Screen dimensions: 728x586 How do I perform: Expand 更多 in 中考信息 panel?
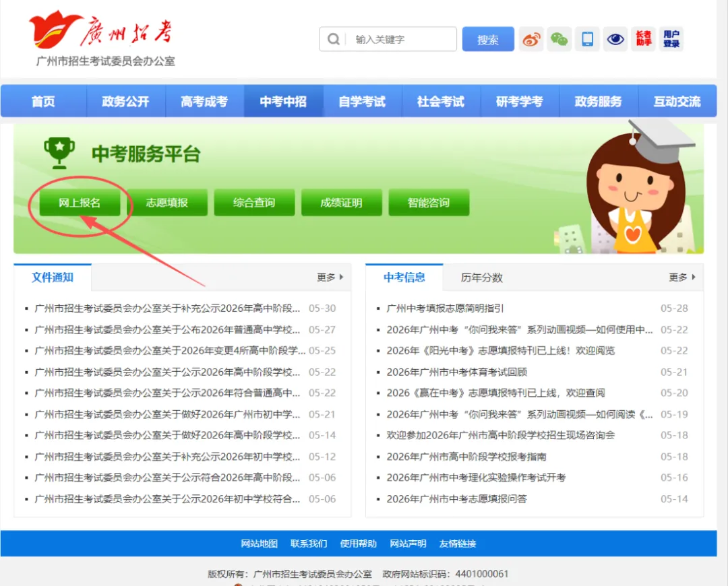(x=682, y=277)
